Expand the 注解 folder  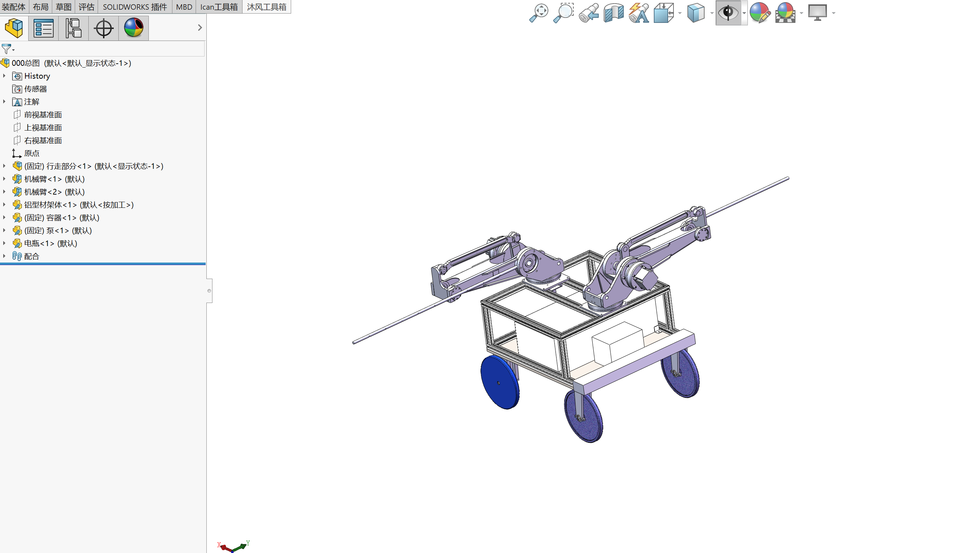pos(4,102)
